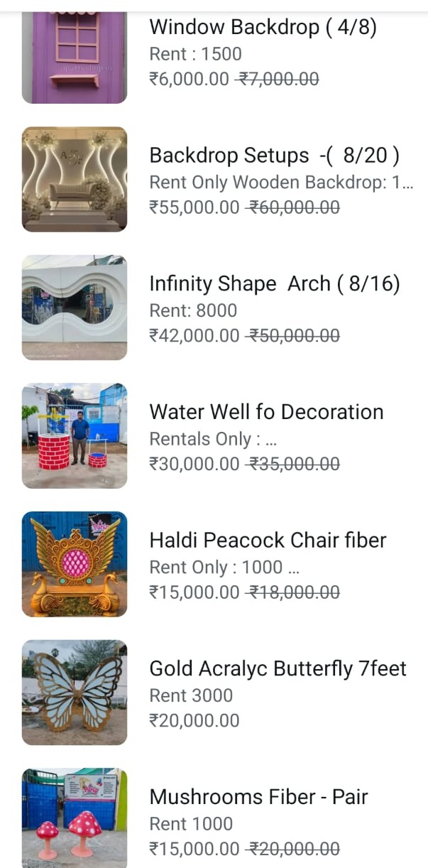Open Window Backdrop ( 4/8) listing title
The height and width of the screenshot is (868, 428).
[263, 28]
